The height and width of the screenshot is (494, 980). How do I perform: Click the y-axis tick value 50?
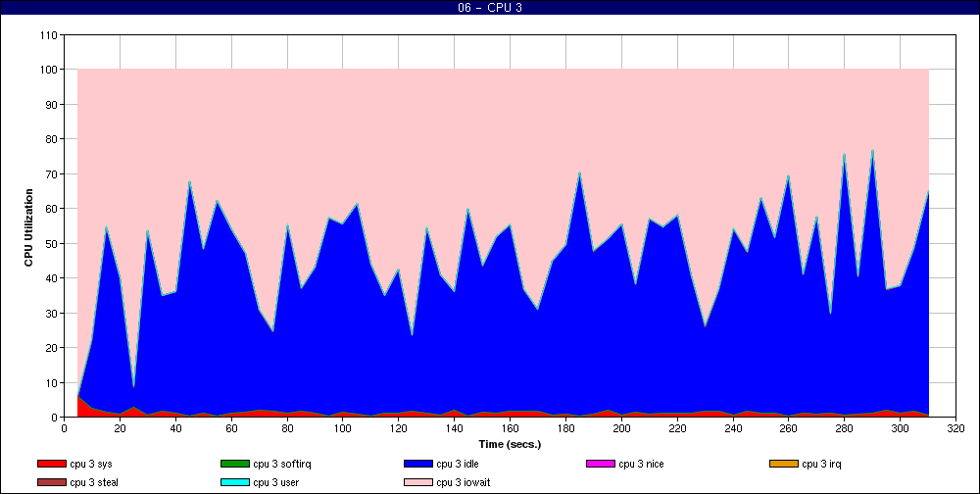(x=53, y=243)
